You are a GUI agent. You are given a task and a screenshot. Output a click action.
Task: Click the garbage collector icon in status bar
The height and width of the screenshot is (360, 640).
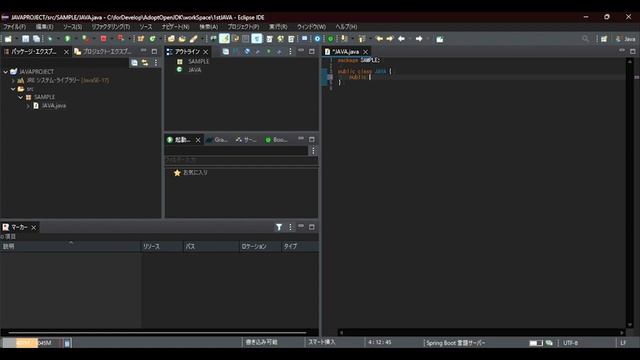tap(67, 343)
